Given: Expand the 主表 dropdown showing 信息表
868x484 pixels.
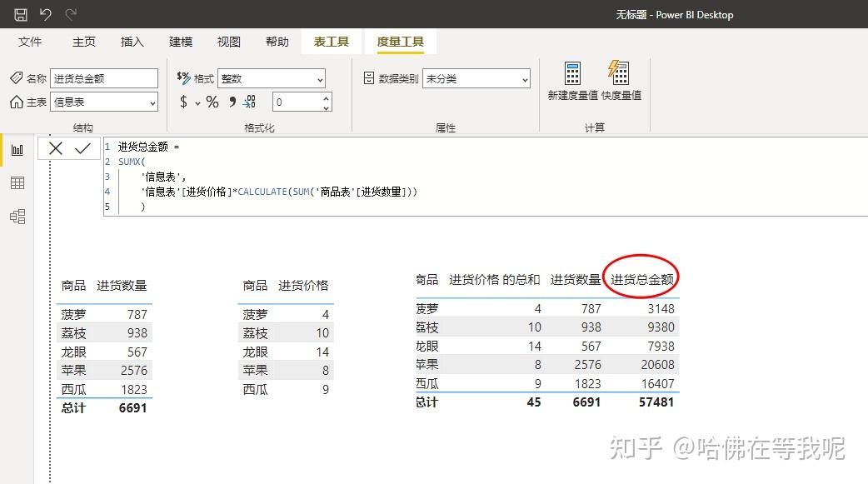Looking at the screenshot, I should [x=149, y=101].
